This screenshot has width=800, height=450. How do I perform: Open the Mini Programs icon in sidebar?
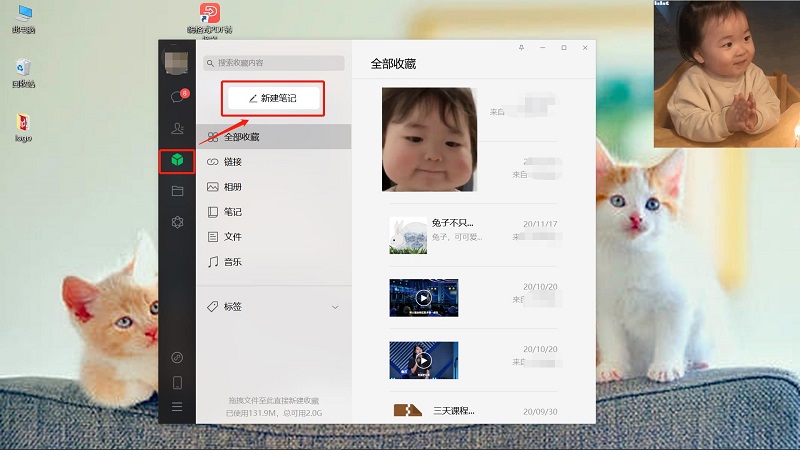point(177,357)
